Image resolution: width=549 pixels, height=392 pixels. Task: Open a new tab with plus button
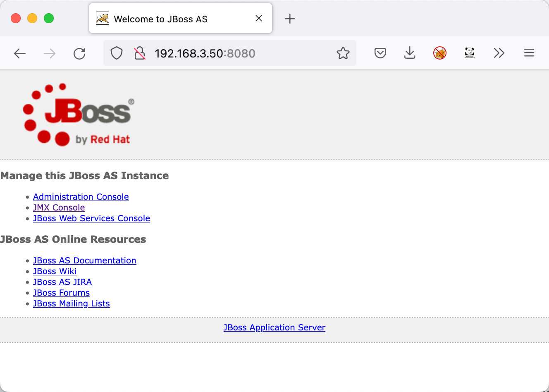pos(290,19)
